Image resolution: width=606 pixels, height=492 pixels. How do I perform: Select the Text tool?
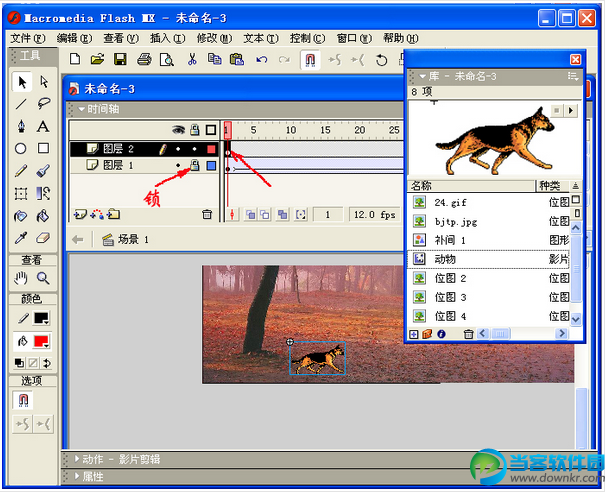43,126
